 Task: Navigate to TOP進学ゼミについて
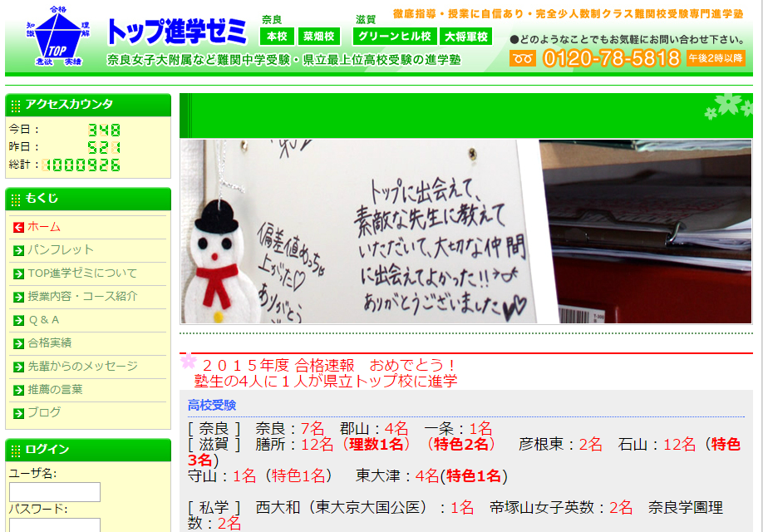[x=82, y=273]
